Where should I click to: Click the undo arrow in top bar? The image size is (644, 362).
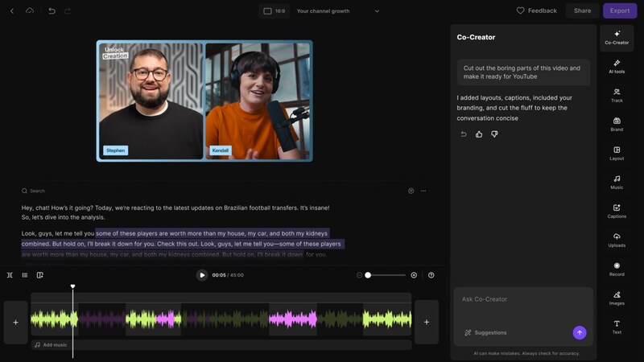click(52, 10)
